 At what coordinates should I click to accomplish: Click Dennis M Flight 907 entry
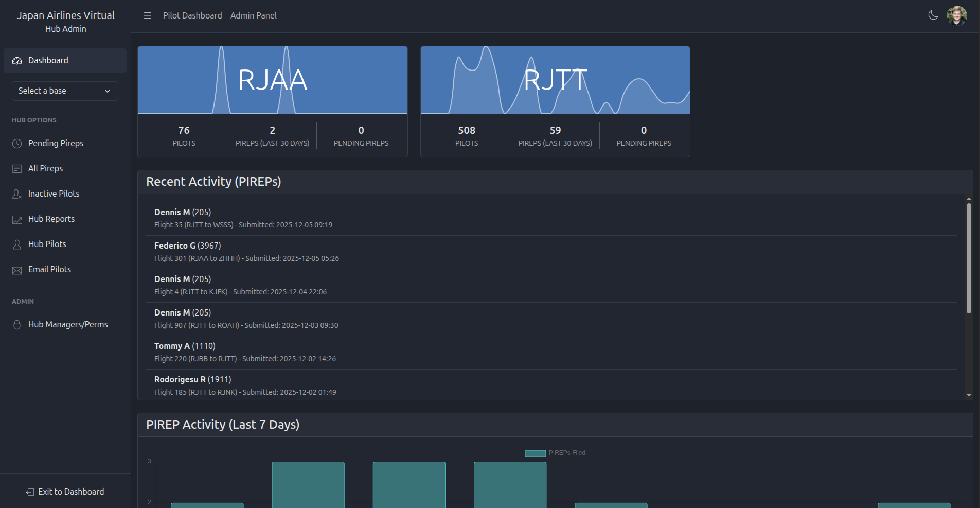[551, 319]
